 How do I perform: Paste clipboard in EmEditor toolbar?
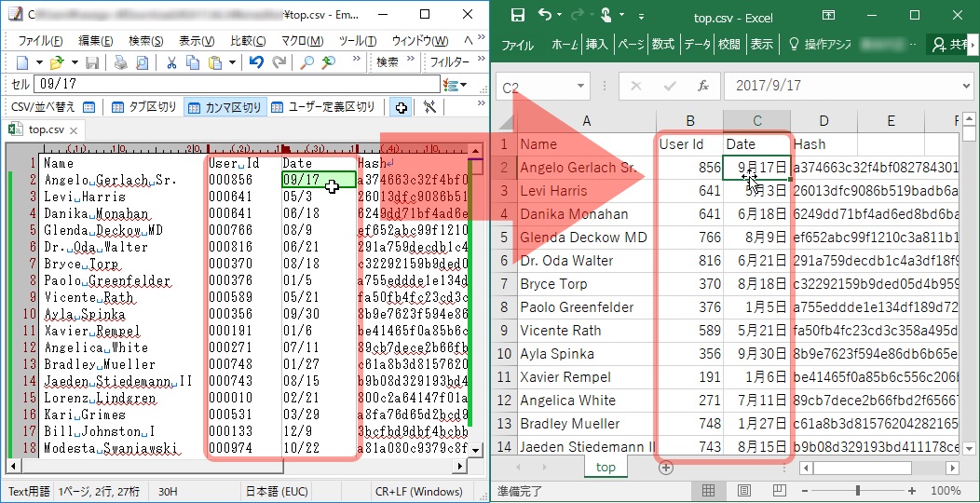click(215, 62)
